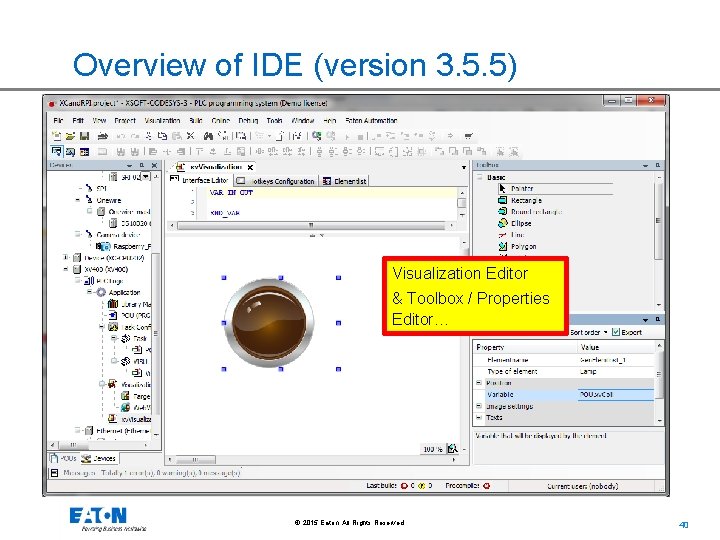Screen dimensions: 720x540
Task: Click the New project toolbar icon
Action: pos(56,136)
